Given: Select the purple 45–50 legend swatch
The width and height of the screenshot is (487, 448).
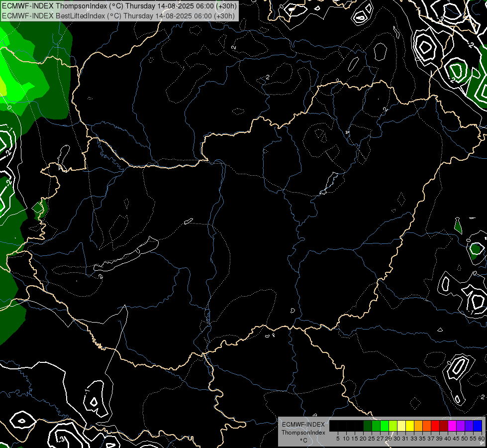Looking at the screenshot, I should coord(461,426).
